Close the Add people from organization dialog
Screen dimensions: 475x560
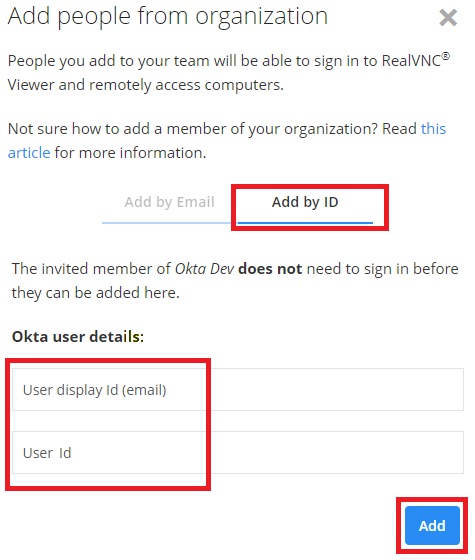click(448, 18)
